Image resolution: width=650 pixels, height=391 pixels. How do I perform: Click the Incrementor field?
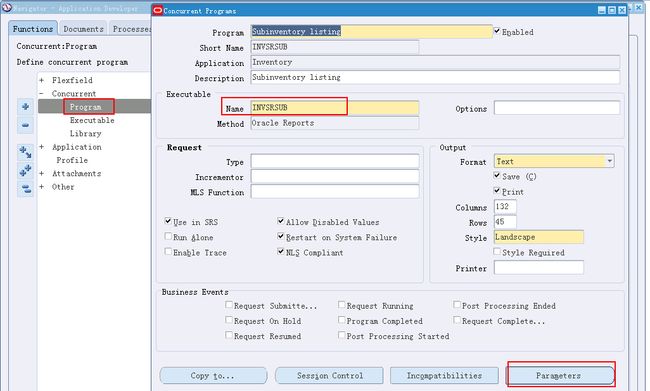point(335,177)
